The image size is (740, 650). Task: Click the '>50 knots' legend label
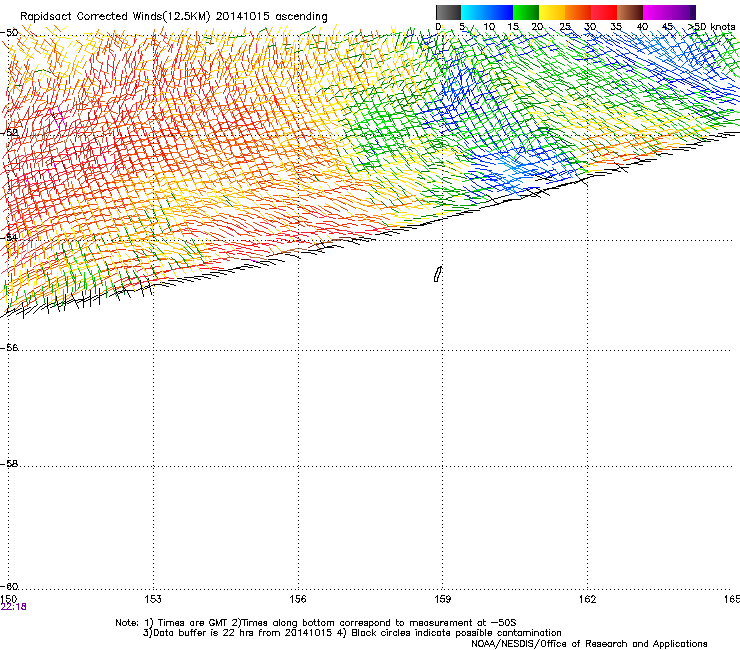pyautogui.click(x=712, y=27)
